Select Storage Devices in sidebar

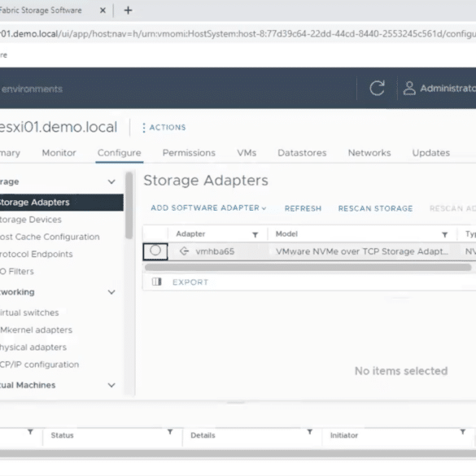tap(30, 220)
